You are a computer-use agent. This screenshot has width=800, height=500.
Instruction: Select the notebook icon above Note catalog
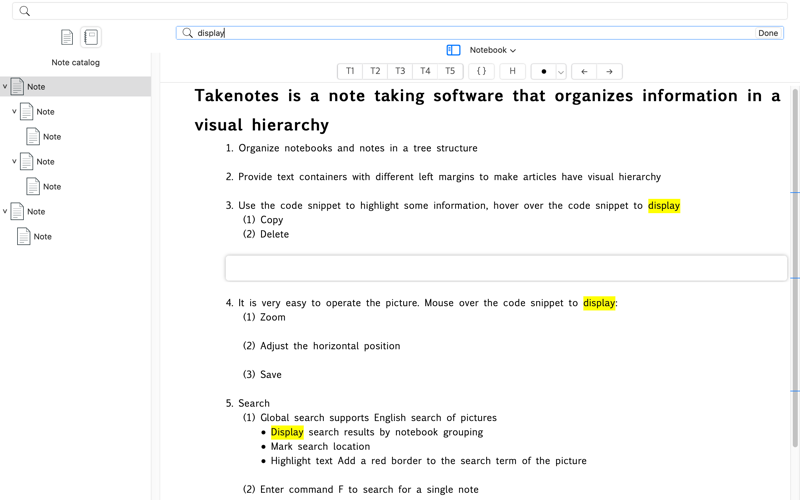[91, 37]
